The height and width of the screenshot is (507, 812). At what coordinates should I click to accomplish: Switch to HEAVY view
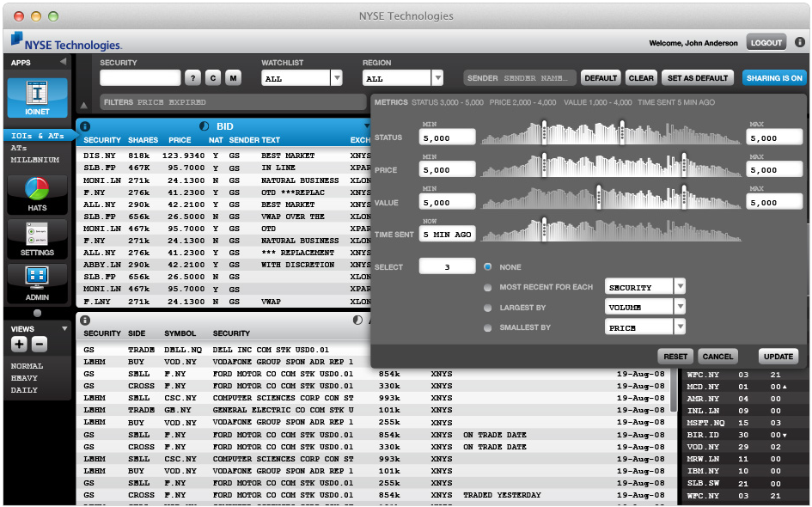coord(24,378)
